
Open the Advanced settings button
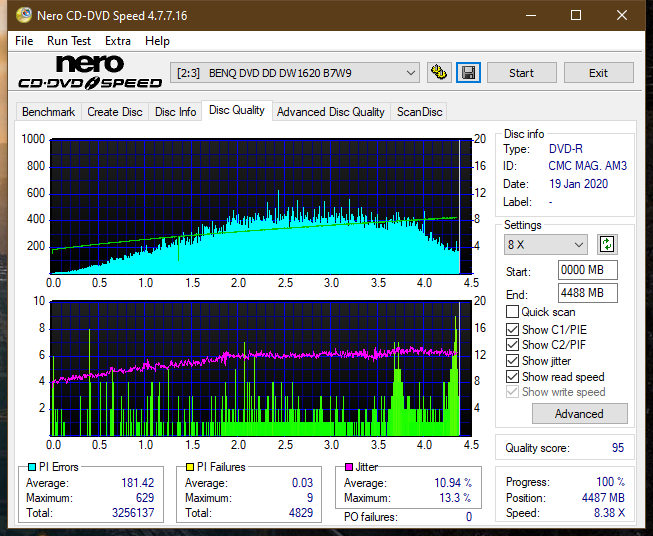(x=579, y=414)
